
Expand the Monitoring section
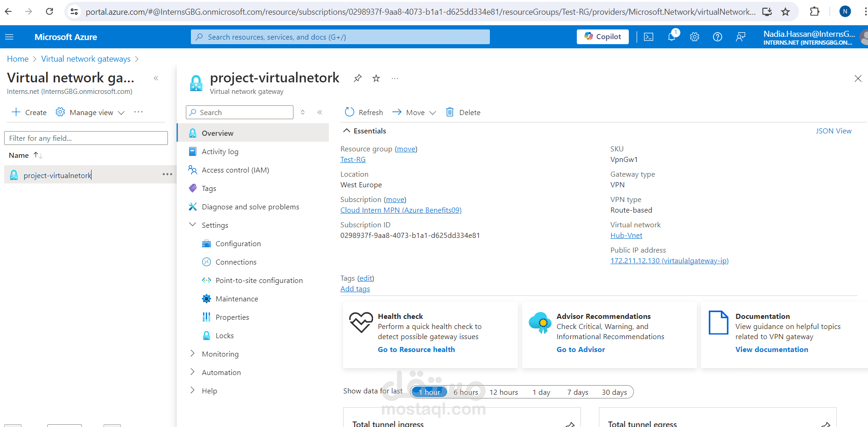point(220,354)
